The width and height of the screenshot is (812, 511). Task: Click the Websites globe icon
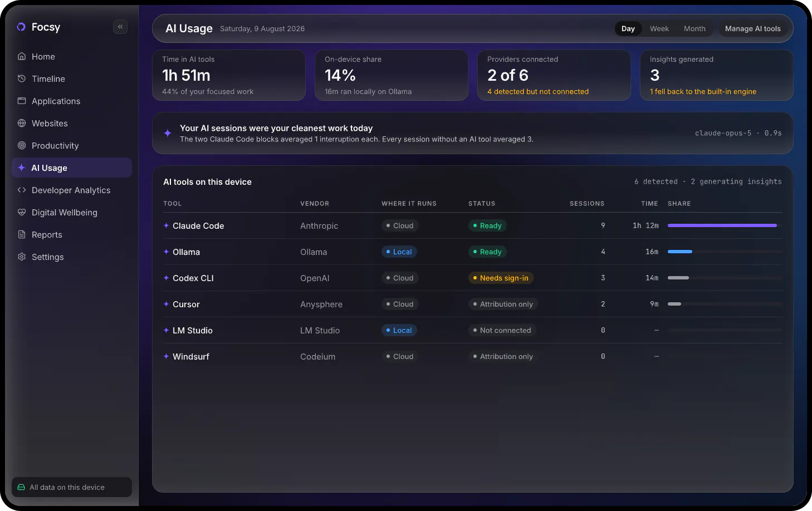[22, 123]
